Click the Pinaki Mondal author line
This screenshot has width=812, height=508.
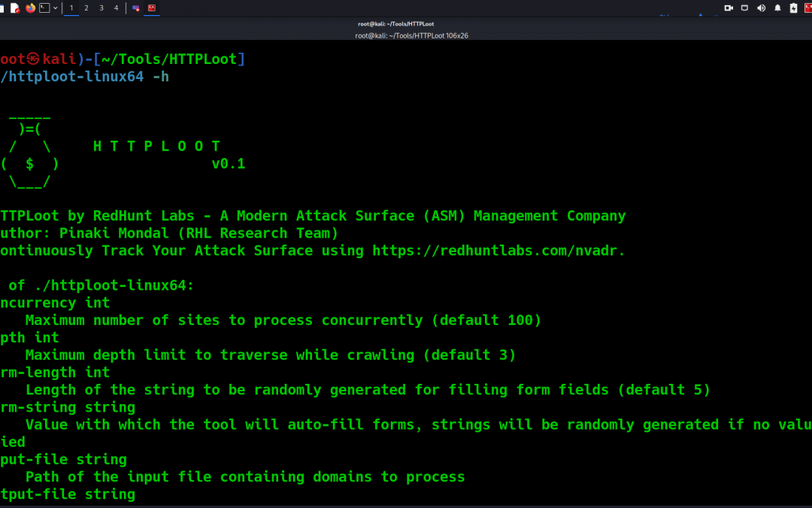click(169, 233)
